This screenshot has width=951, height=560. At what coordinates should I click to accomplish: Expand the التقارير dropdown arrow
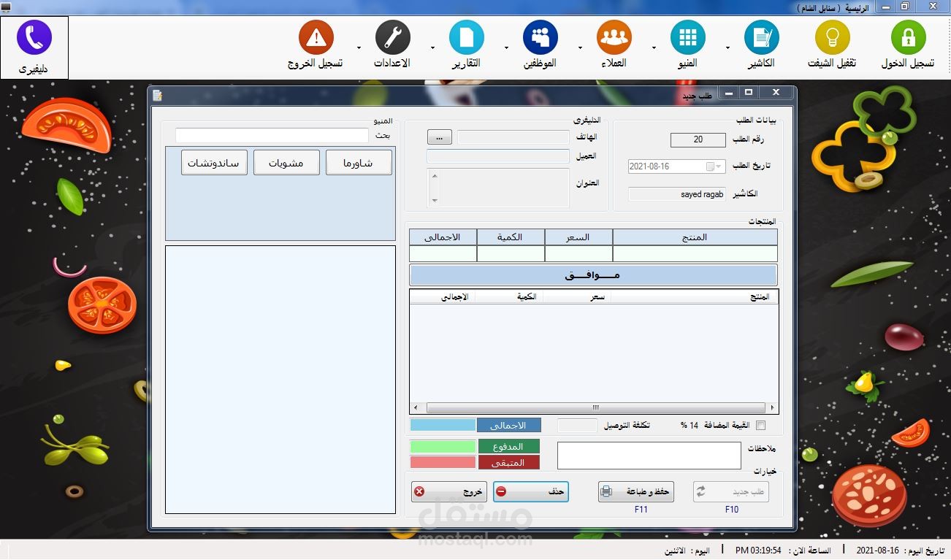(433, 48)
